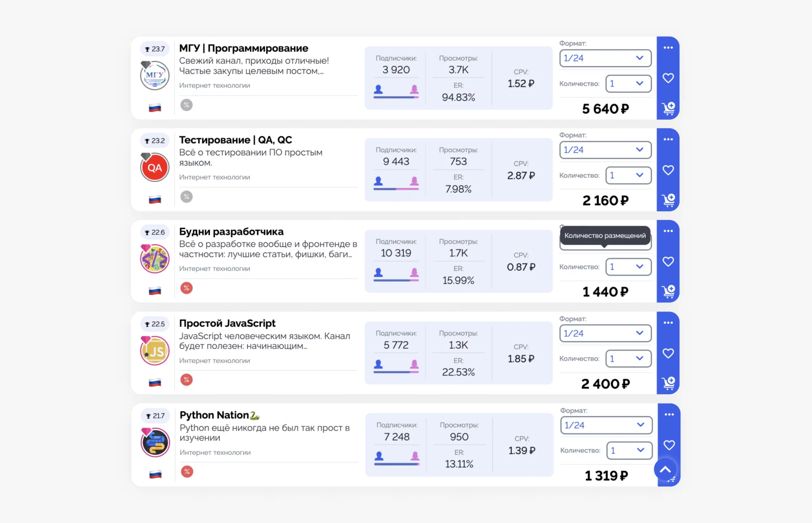The width and height of the screenshot is (812, 523).
Task: Open more options for Будни разработчика
Action: click(x=668, y=231)
